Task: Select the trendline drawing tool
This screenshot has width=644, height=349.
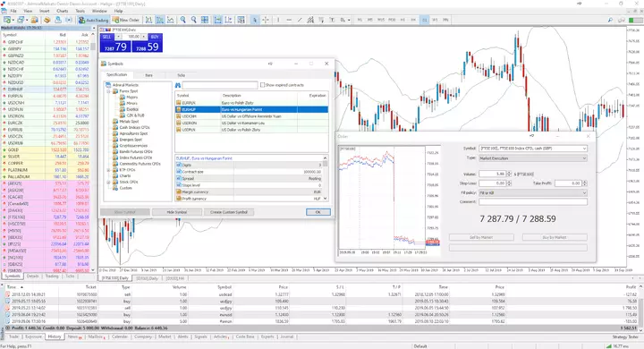Action: [x=300, y=20]
